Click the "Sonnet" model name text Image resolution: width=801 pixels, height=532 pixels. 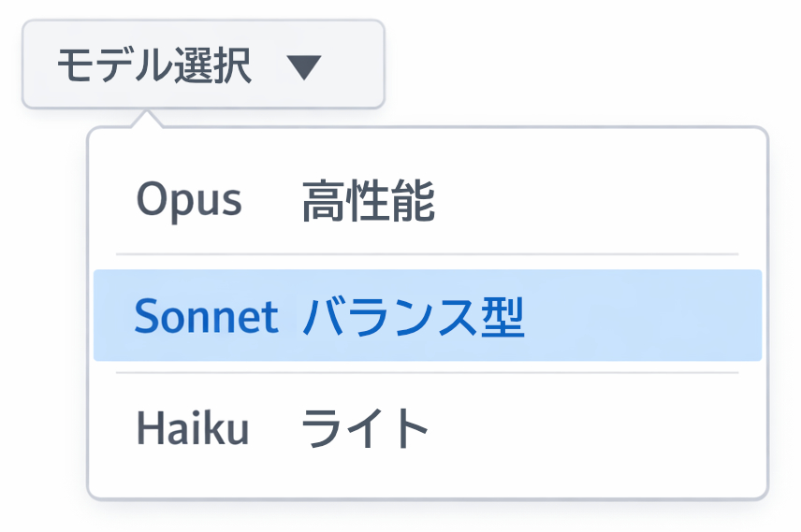click(x=206, y=317)
